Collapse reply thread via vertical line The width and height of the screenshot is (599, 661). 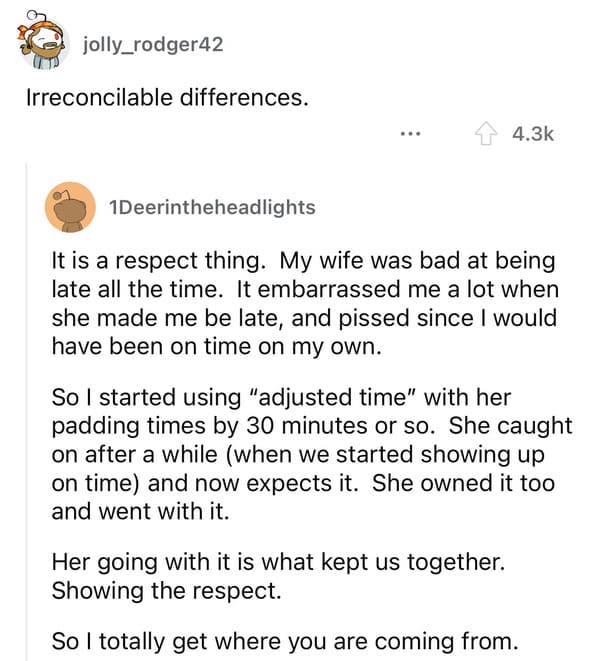(27, 411)
